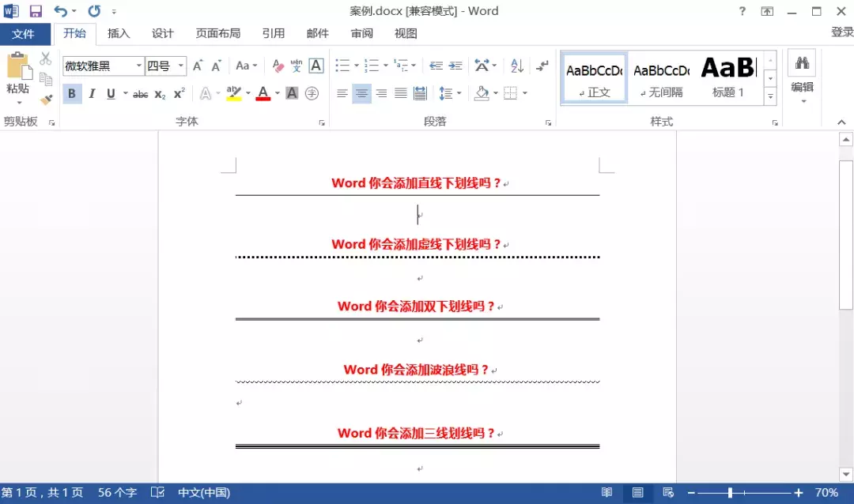This screenshot has height=504, width=854.
Task: Open the Sort icon in Paragraph group
Action: pos(515,66)
